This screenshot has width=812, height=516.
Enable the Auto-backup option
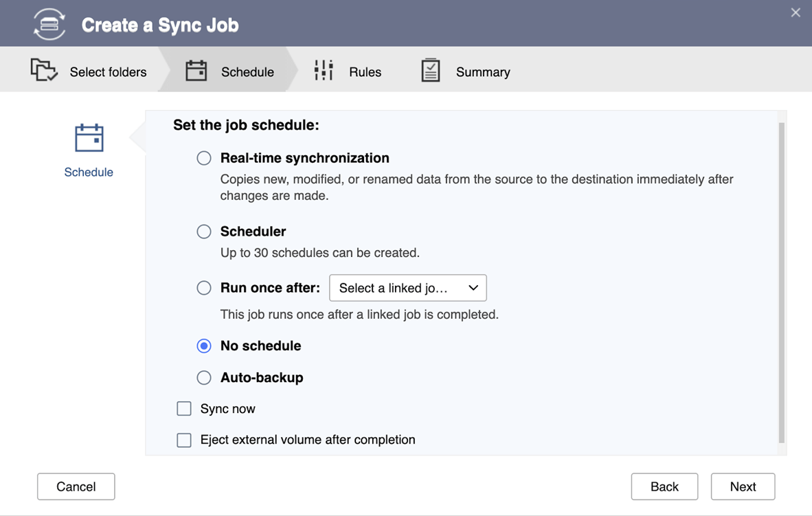point(204,377)
